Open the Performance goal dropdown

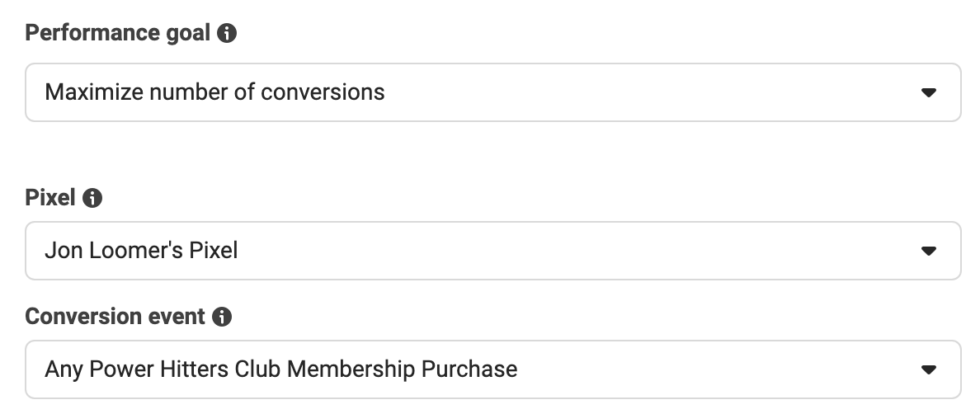pos(492,92)
